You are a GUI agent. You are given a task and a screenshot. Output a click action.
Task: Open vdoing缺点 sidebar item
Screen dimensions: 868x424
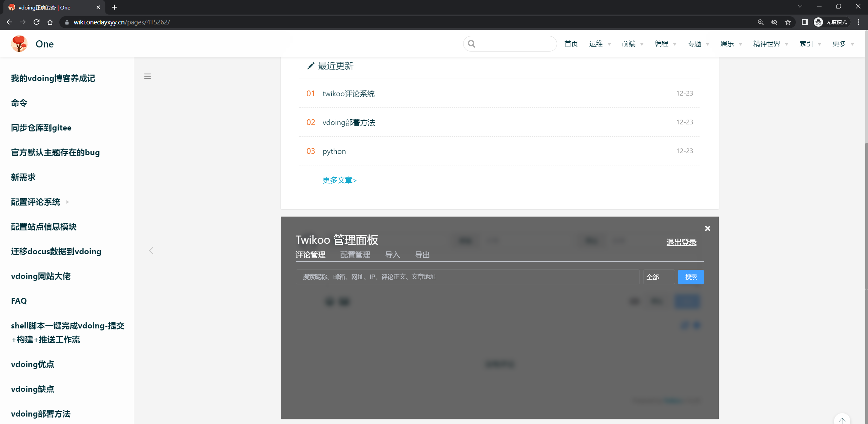[x=33, y=389]
